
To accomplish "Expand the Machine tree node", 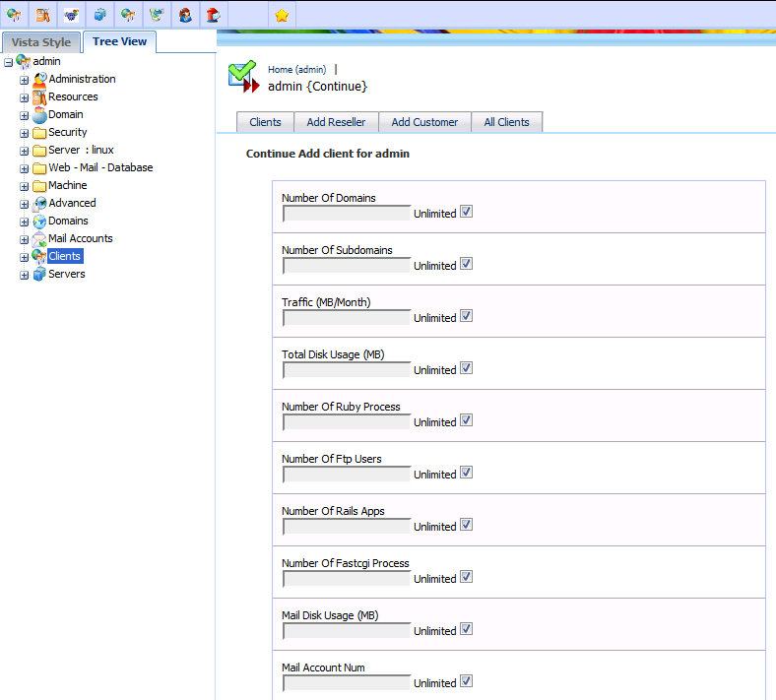I will pos(25,187).
